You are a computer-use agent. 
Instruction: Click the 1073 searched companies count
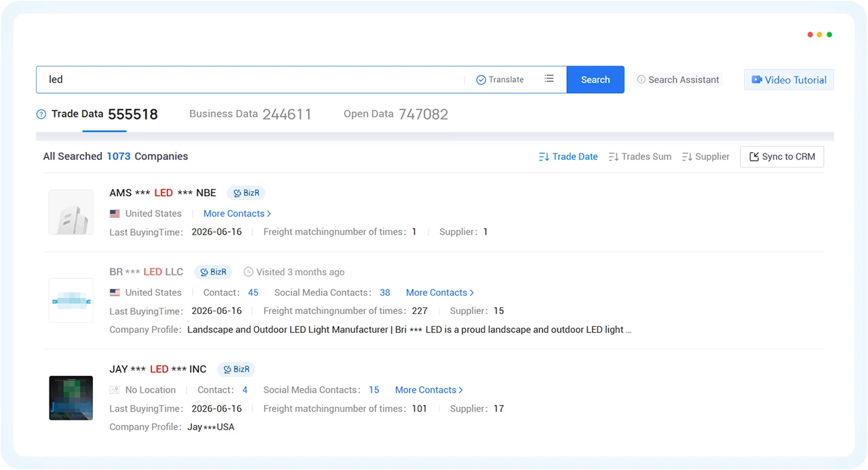click(119, 157)
